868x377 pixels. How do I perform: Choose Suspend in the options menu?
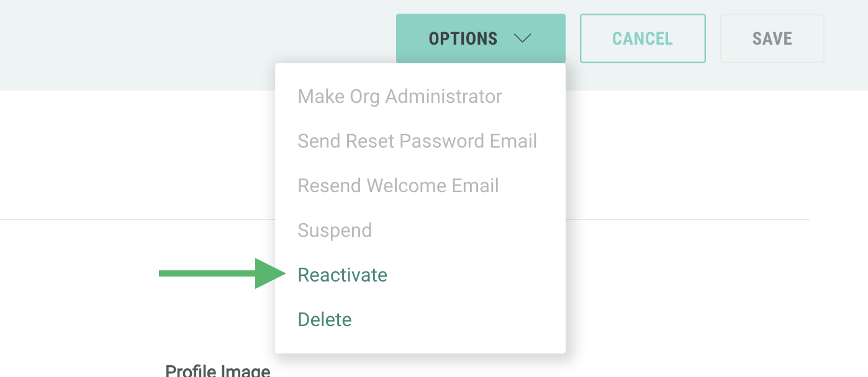[335, 230]
